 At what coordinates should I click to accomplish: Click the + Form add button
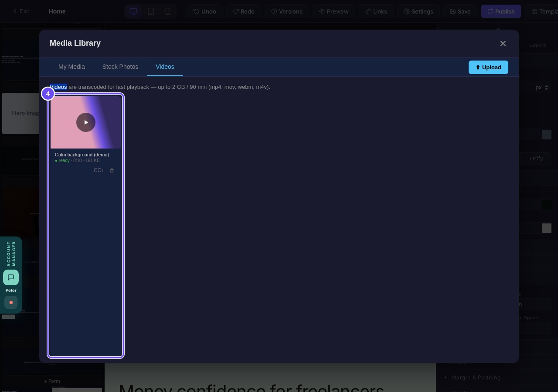pos(52,381)
